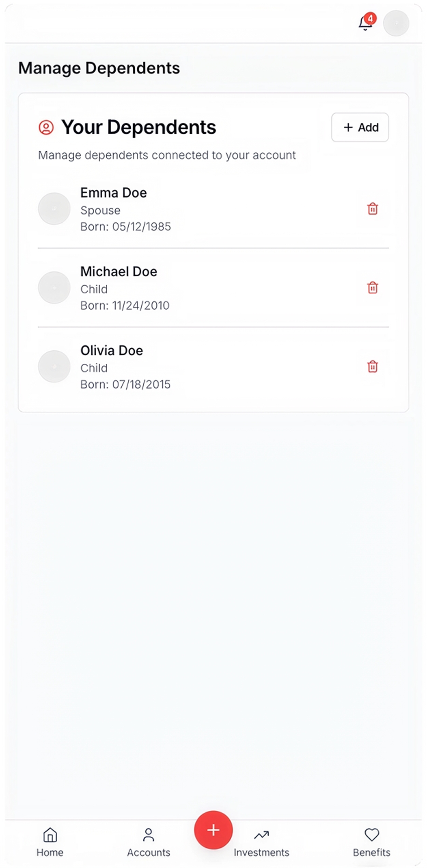Select Emma Doe's avatar thumbnail
Screen dimensions: 427x868
(54, 209)
